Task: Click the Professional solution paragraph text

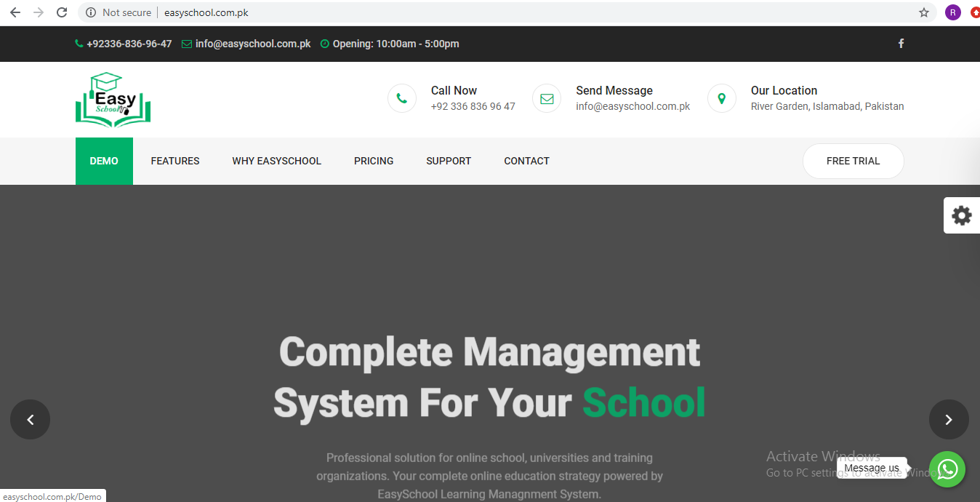Action: point(489,476)
